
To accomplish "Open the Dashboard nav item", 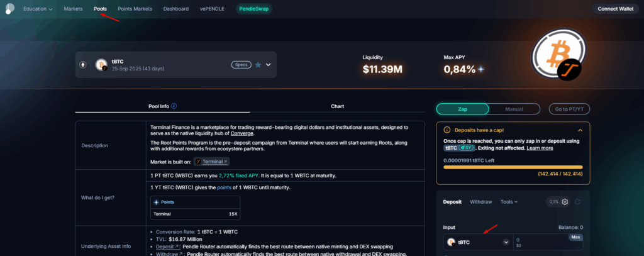I will click(x=176, y=9).
